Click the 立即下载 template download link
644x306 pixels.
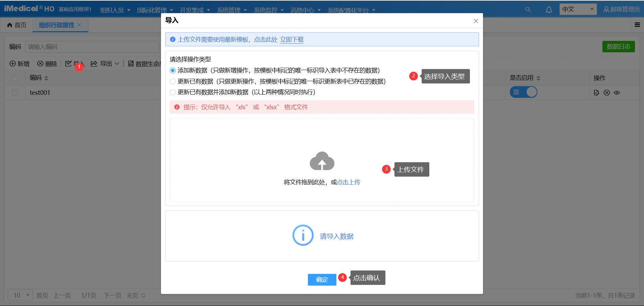[292, 40]
